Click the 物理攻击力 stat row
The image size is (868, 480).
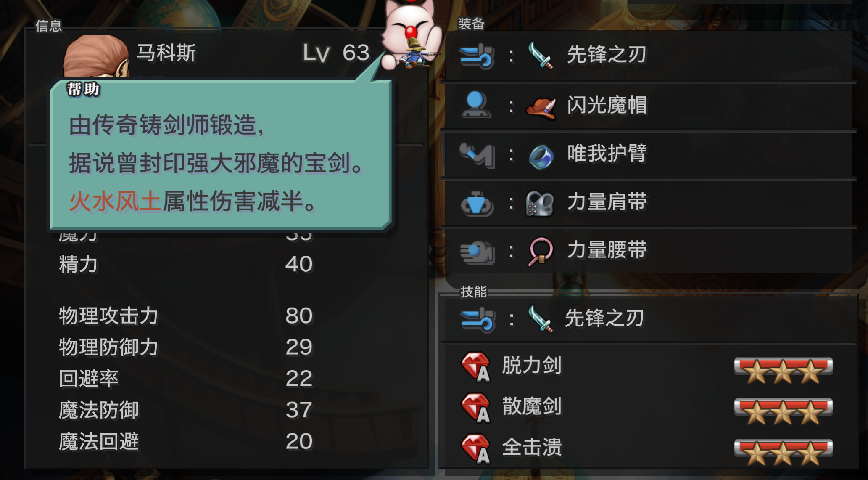pos(186,316)
